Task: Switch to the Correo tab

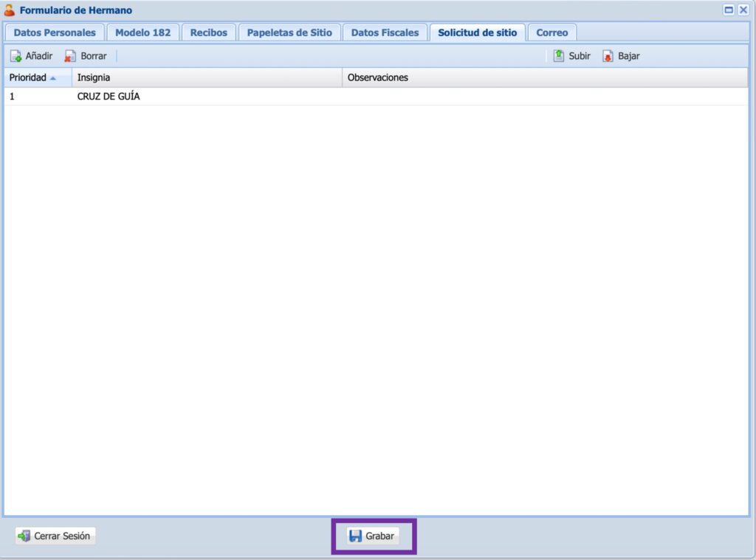Action: tap(551, 32)
